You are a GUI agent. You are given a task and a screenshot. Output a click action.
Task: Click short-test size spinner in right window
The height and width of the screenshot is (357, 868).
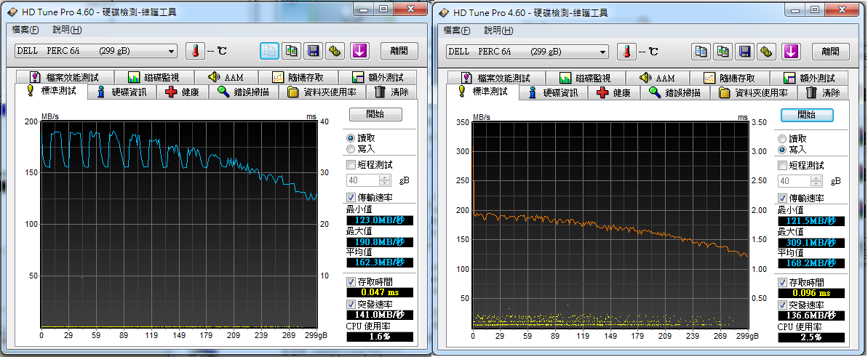coord(816,181)
